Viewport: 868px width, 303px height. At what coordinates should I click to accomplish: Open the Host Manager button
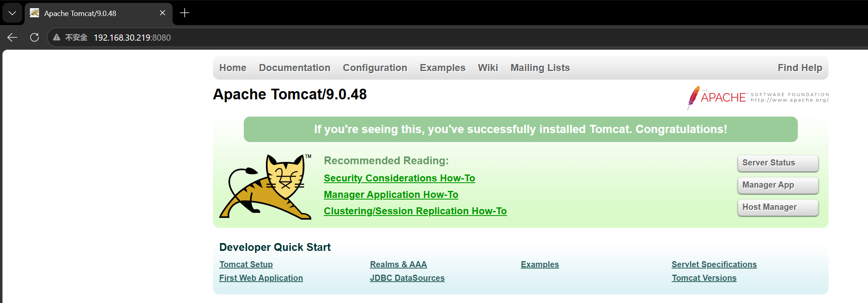tap(778, 207)
